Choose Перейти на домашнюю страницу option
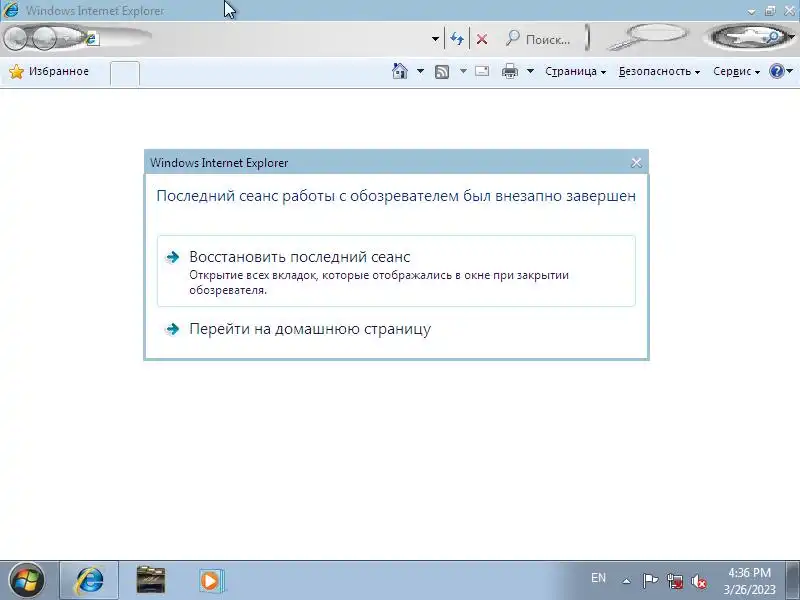 [x=396, y=329]
